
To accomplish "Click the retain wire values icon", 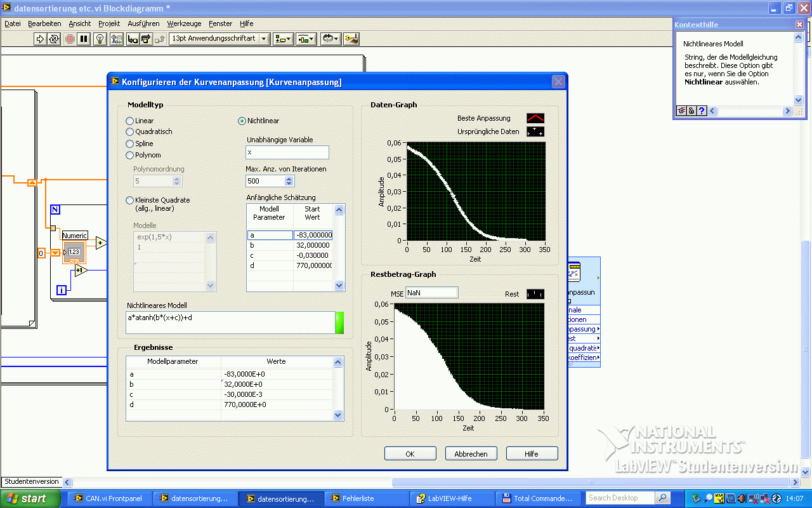I will click(116, 39).
